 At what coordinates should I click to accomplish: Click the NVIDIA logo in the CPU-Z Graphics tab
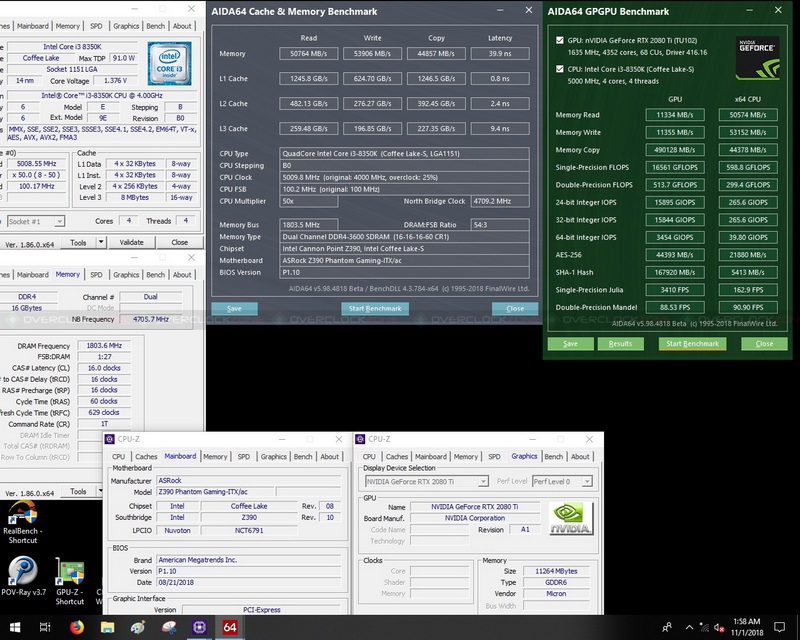tap(571, 518)
